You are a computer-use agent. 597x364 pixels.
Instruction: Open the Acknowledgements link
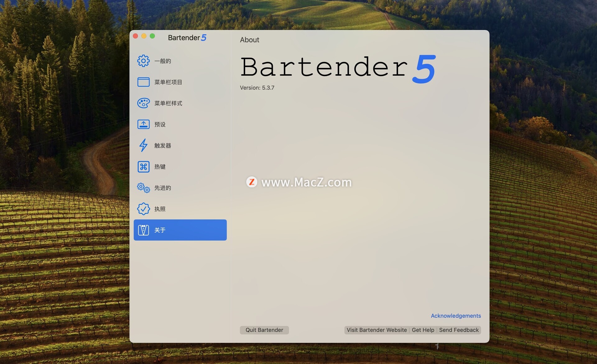[x=456, y=316]
